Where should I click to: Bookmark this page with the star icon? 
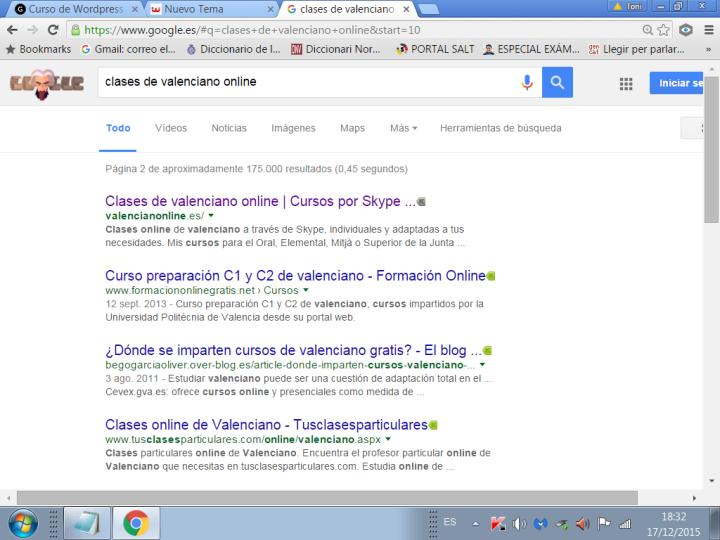tap(664, 30)
